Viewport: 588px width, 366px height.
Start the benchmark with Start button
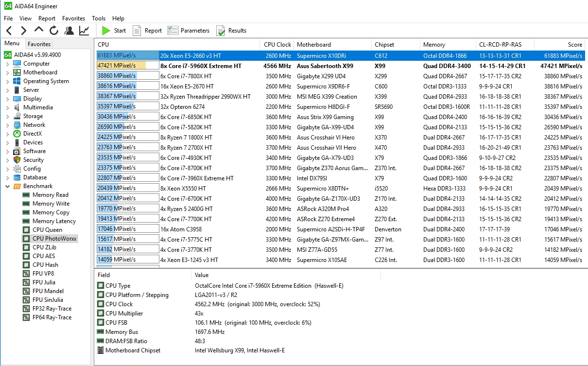click(x=114, y=31)
